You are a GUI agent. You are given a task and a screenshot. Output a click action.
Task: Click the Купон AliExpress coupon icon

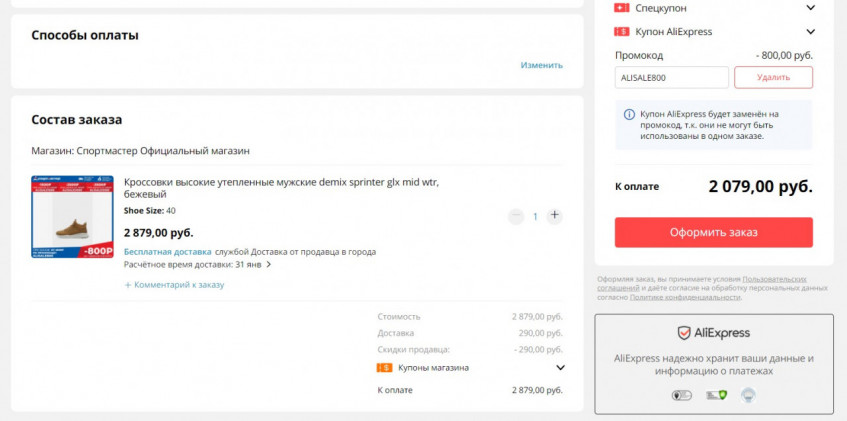pyautogui.click(x=622, y=32)
